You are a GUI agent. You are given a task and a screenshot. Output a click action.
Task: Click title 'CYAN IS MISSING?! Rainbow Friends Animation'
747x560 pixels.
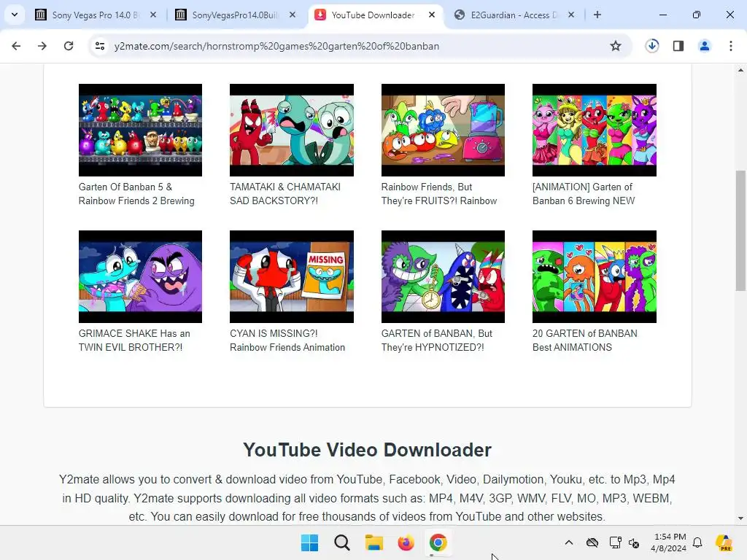click(287, 341)
